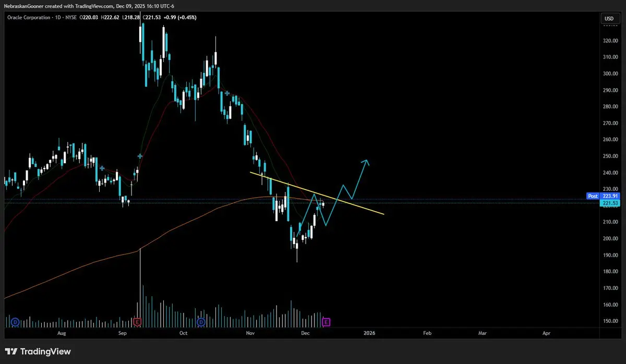Image resolution: width=626 pixels, height=364 pixels.
Task: Click the low value L218.28
Action: pyautogui.click(x=131, y=18)
